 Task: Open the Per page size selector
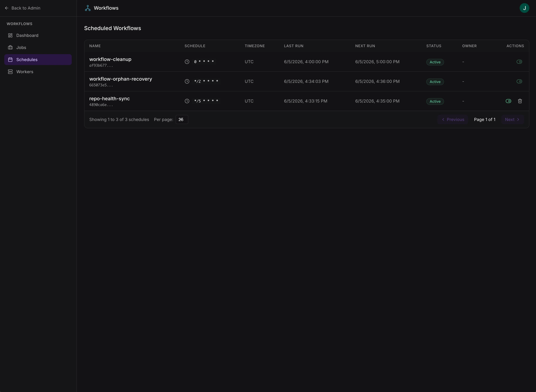(x=182, y=120)
